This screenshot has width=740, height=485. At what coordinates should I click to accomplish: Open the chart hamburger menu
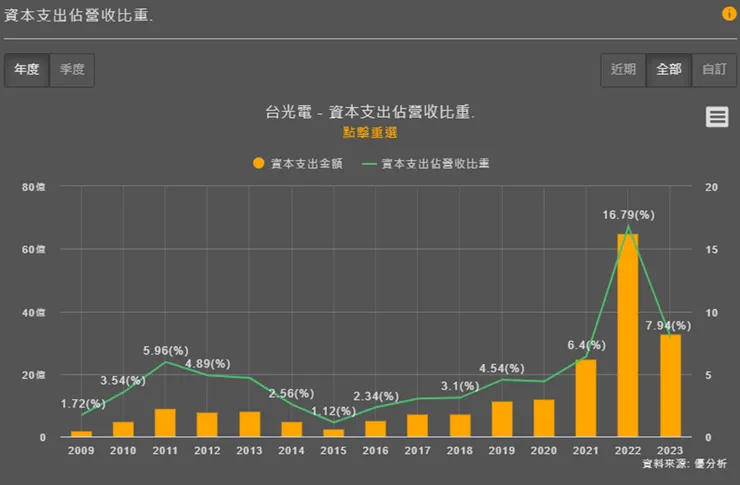717,117
